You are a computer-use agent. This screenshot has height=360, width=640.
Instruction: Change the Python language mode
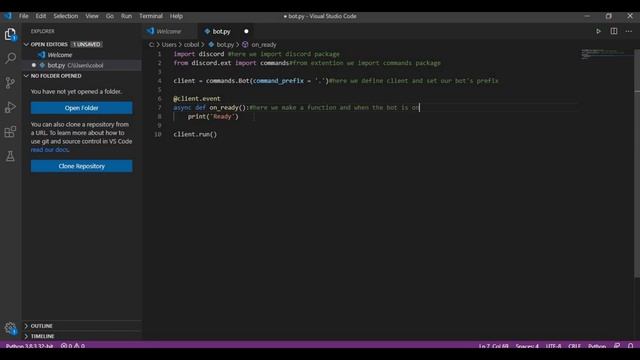pos(597,346)
